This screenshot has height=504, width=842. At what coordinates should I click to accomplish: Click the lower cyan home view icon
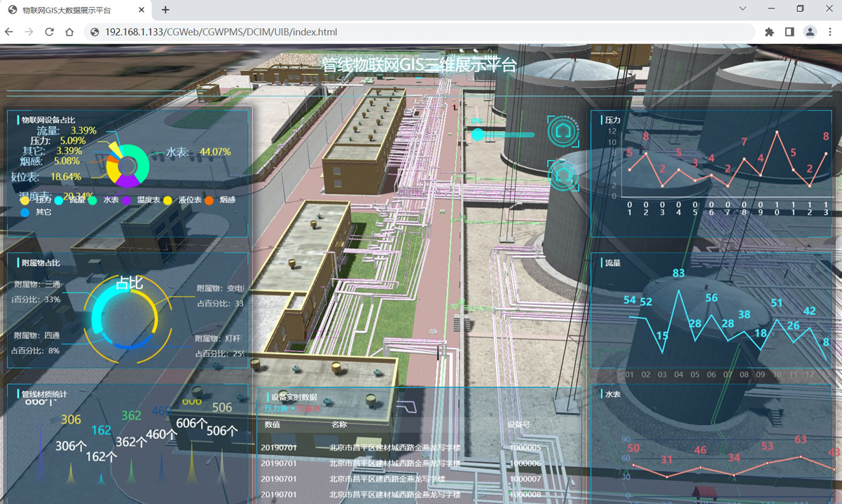pos(563,175)
